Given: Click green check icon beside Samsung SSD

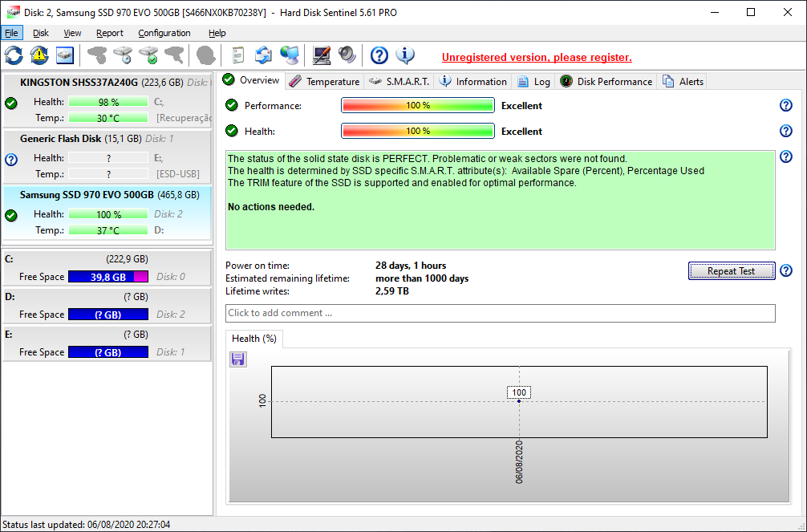Looking at the screenshot, I should 10,215.
